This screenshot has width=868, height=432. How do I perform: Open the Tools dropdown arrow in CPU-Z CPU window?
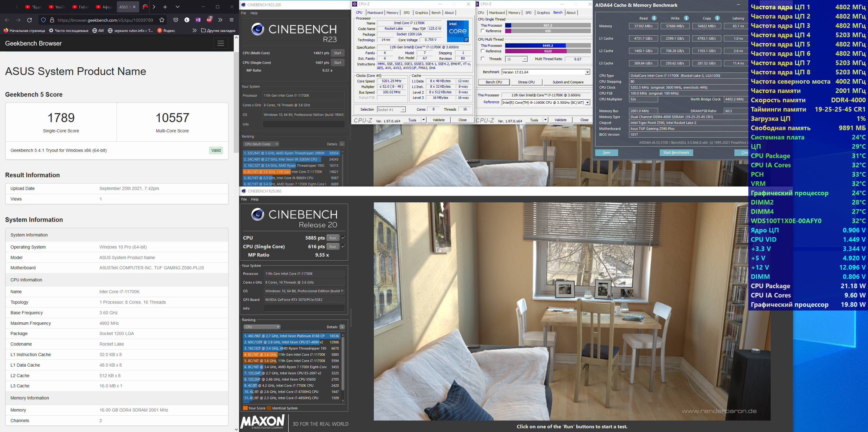[x=423, y=120]
